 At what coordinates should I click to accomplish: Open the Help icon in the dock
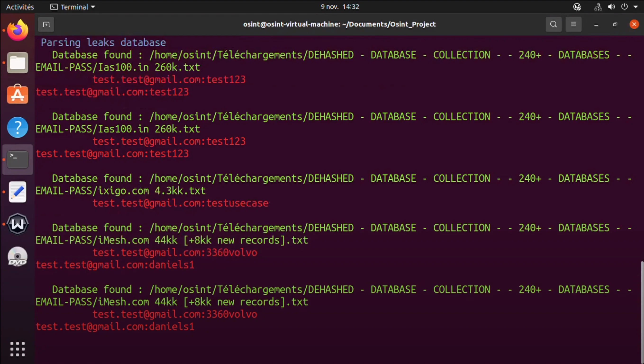(18, 127)
